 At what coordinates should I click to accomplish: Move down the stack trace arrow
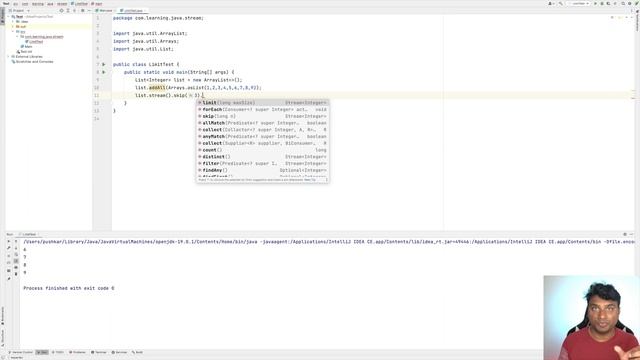16,248
